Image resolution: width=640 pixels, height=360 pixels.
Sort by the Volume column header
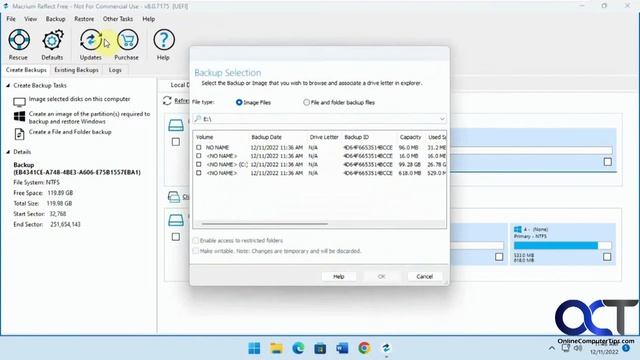221,137
